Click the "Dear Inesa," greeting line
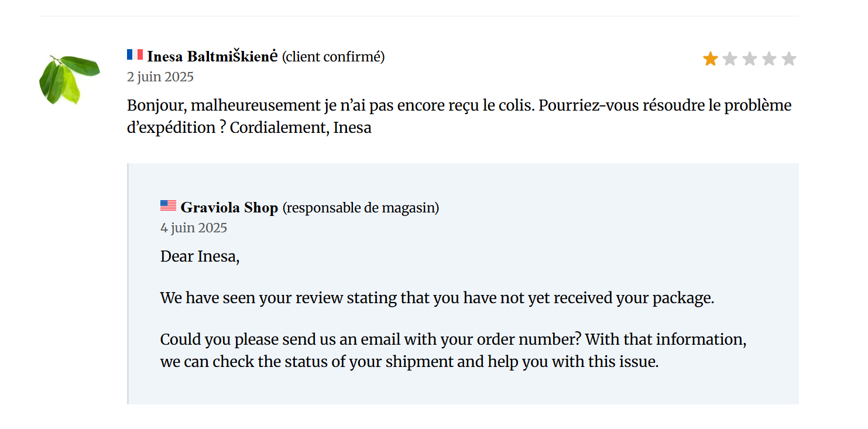The image size is (868, 429). [200, 256]
